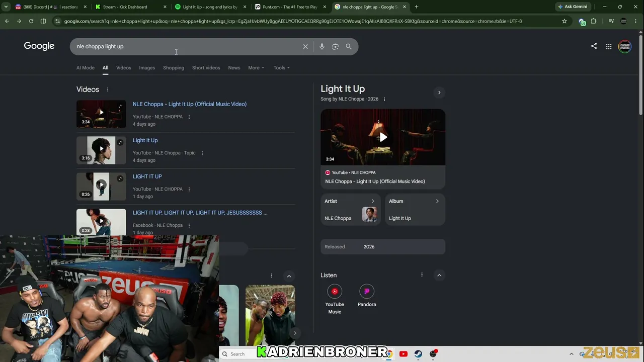Image resolution: width=644 pixels, height=362 pixels.
Task: Go to the Google homepage logo
Action: pyautogui.click(x=39, y=46)
